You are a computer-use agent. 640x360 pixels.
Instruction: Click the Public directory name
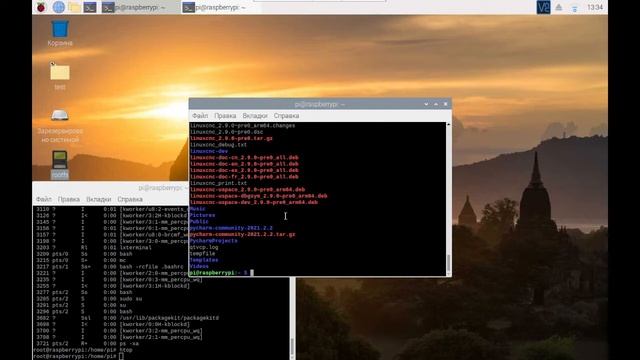click(x=199, y=222)
